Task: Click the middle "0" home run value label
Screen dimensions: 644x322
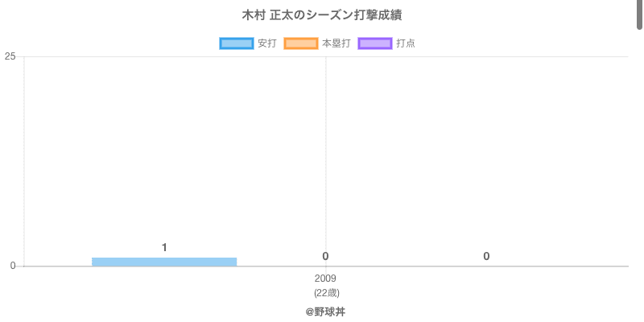Action: 325,256
